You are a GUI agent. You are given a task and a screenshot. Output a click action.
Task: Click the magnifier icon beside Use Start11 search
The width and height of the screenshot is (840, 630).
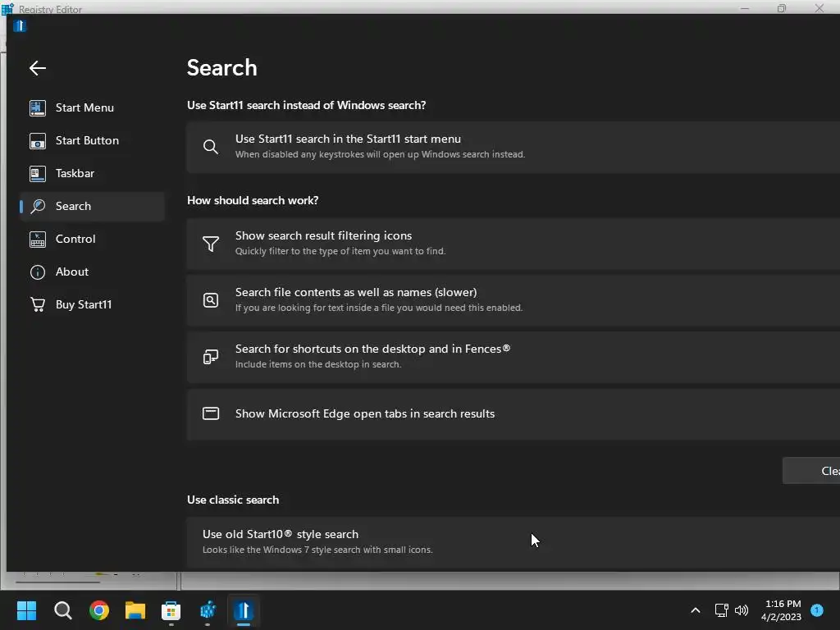[x=211, y=147]
